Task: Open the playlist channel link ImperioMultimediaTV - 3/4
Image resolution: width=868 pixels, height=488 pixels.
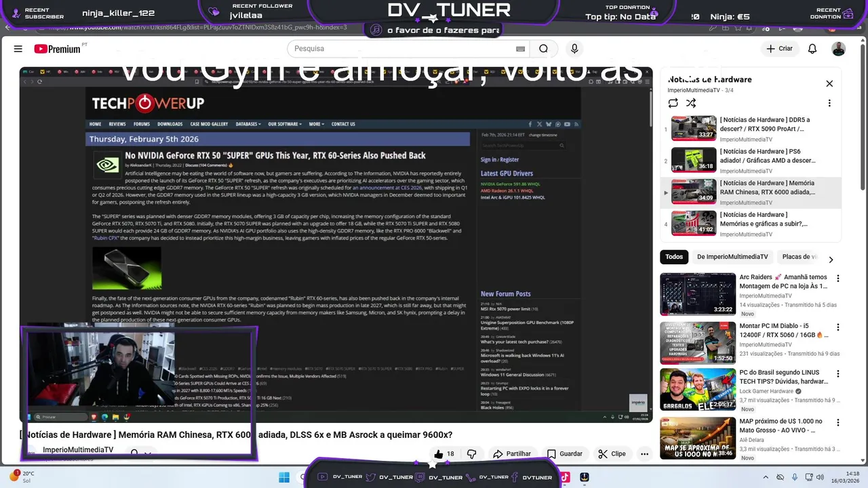Action: point(700,90)
